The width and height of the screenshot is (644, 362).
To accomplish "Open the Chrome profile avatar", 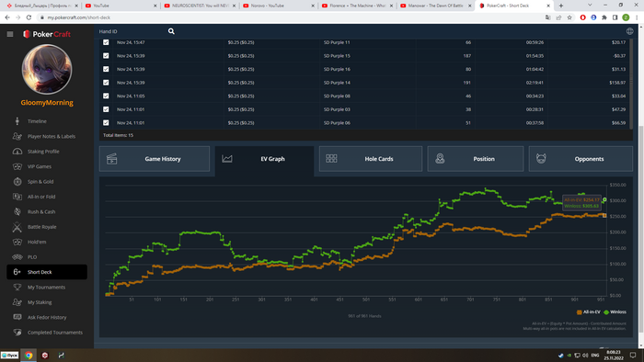I will coord(626,17).
